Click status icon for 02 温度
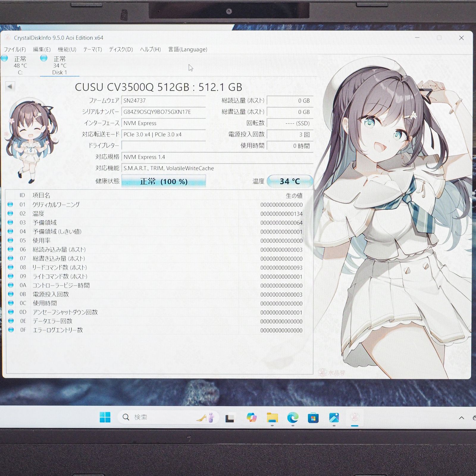Viewport: 476px width, 476px height. click(x=10, y=213)
